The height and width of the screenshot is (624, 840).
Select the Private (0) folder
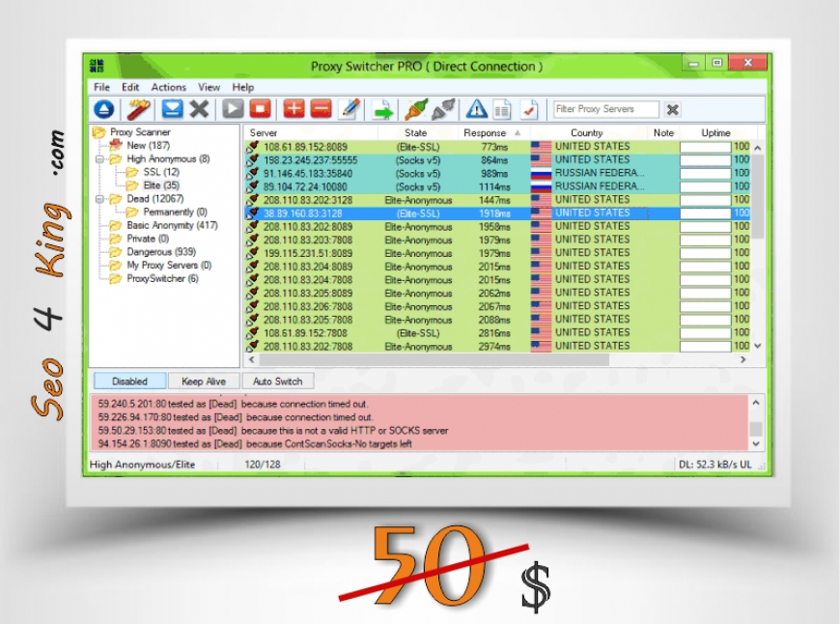click(x=148, y=239)
